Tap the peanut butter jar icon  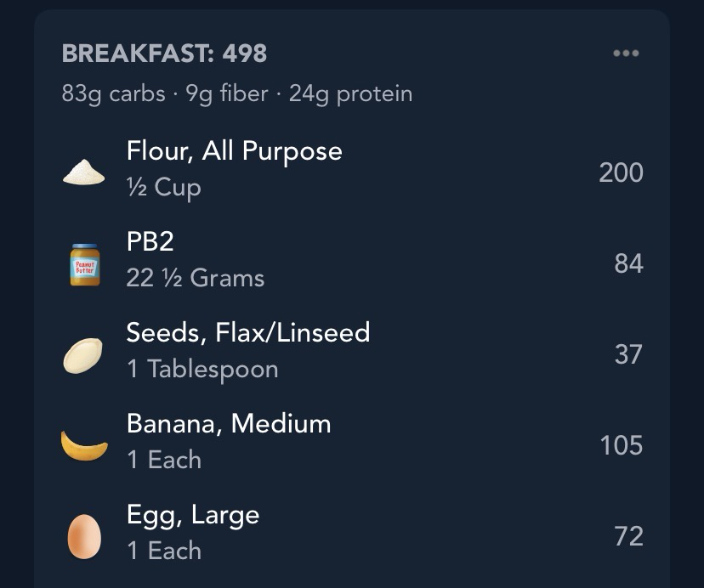coord(84,264)
